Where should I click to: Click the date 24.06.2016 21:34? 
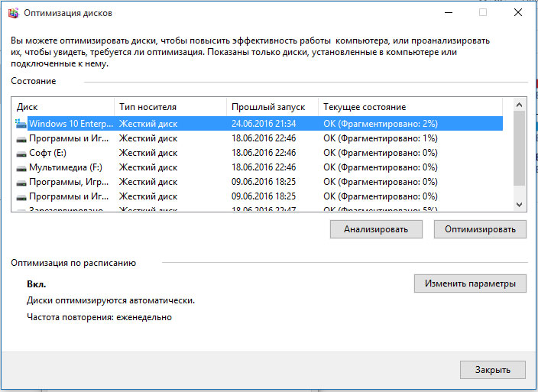(264, 124)
